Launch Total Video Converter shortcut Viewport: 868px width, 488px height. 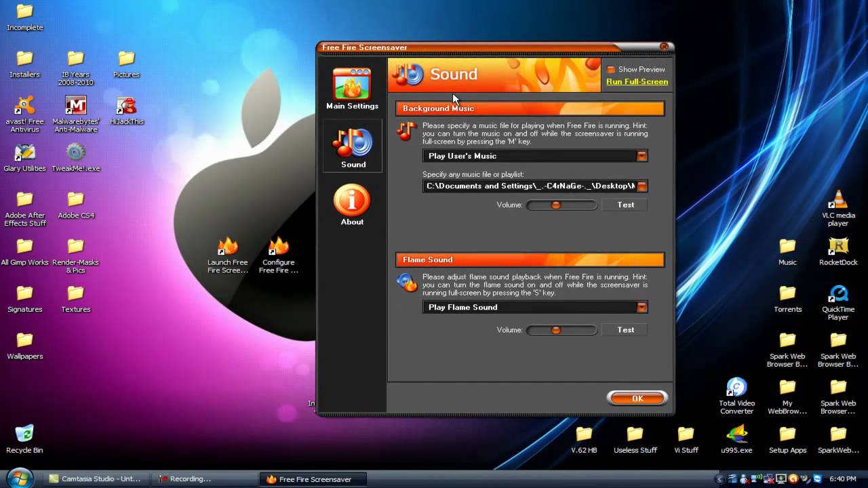coord(736,396)
